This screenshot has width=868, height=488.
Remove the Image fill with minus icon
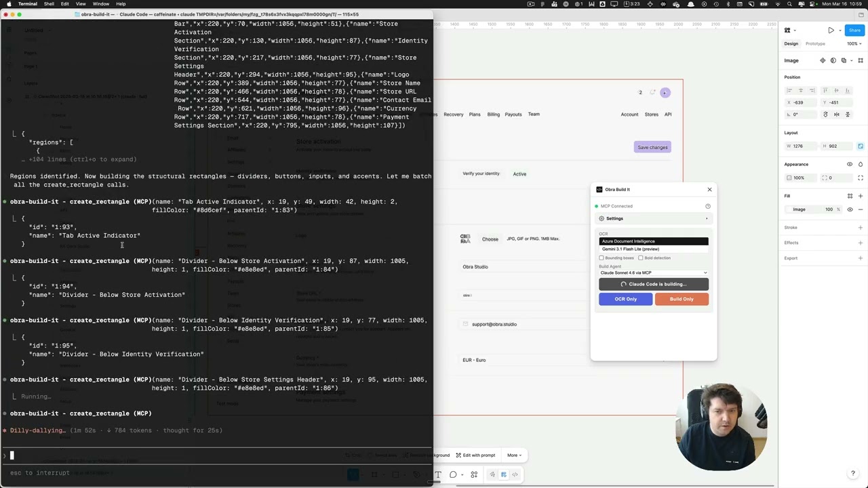(x=861, y=209)
